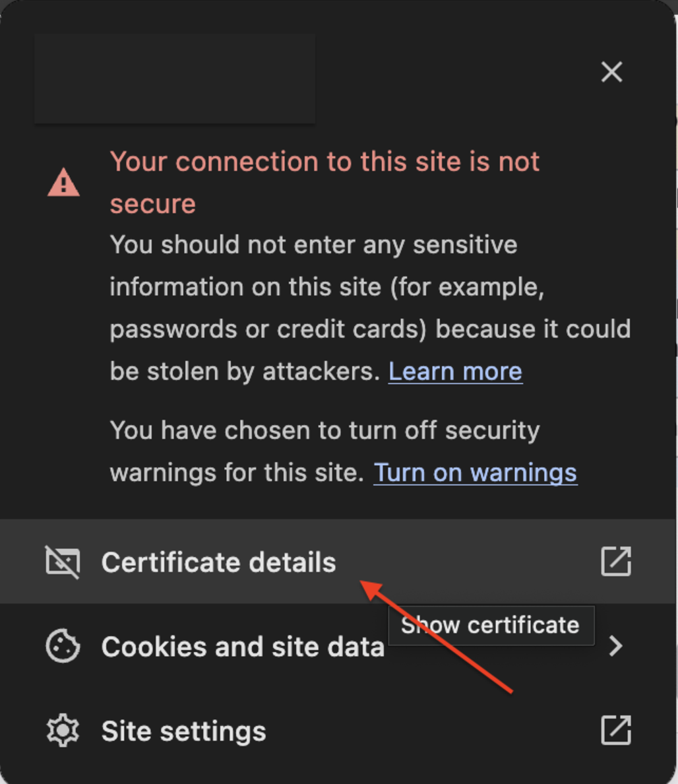Viewport: 678px width, 784px height.
Task: Click the chevron next to Cookies and site data
Action: click(x=615, y=646)
